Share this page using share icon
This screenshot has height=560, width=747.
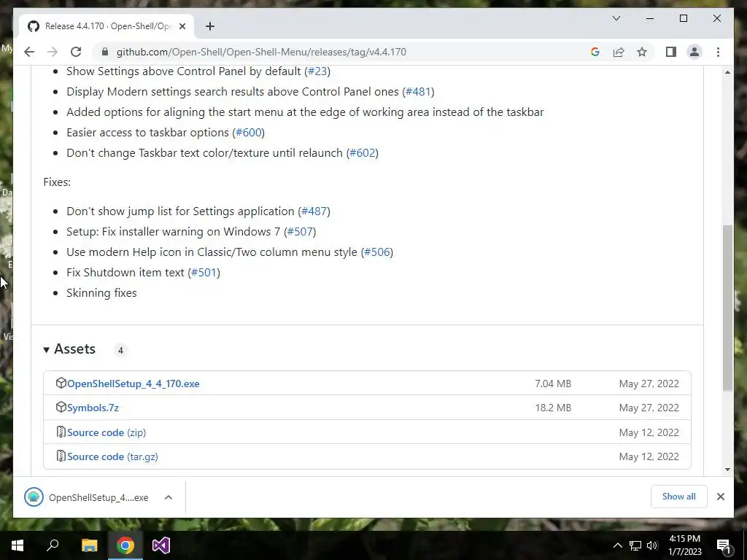click(619, 52)
